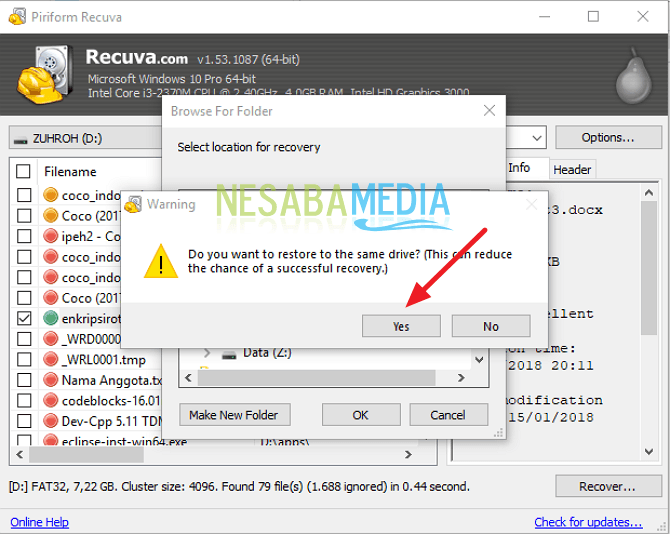Toggle the select-all checkbox beside Filename
The width and height of the screenshot is (670, 534).
[x=24, y=171]
